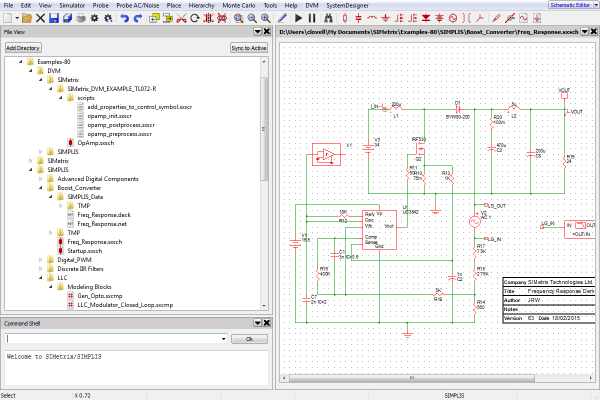Place a resistor from the toolbar
The height and width of the screenshot is (400, 600).
pos(345,18)
